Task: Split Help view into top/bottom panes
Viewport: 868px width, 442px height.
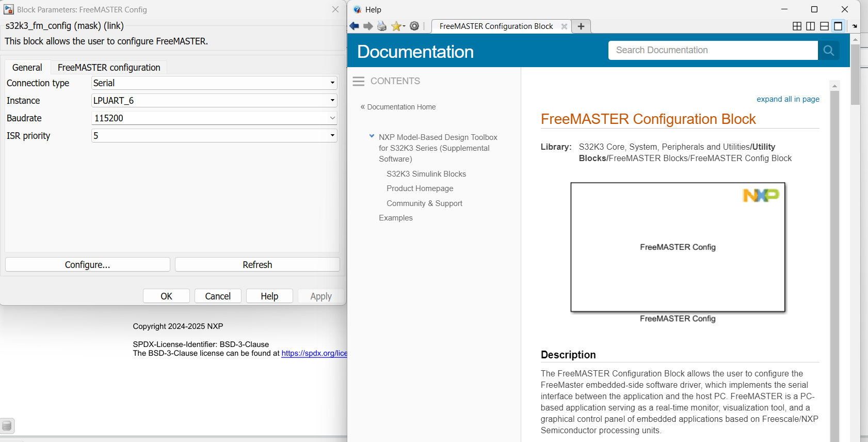Action: click(825, 26)
